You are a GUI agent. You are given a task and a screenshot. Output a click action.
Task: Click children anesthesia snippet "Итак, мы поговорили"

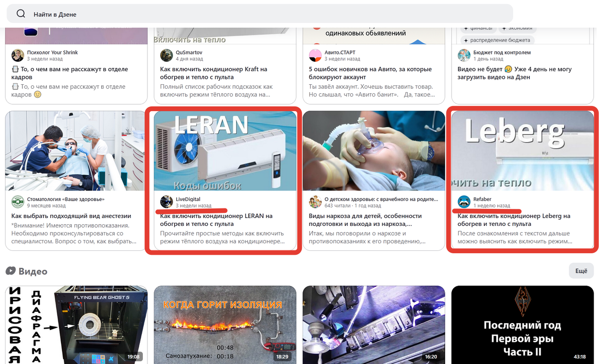367,237
